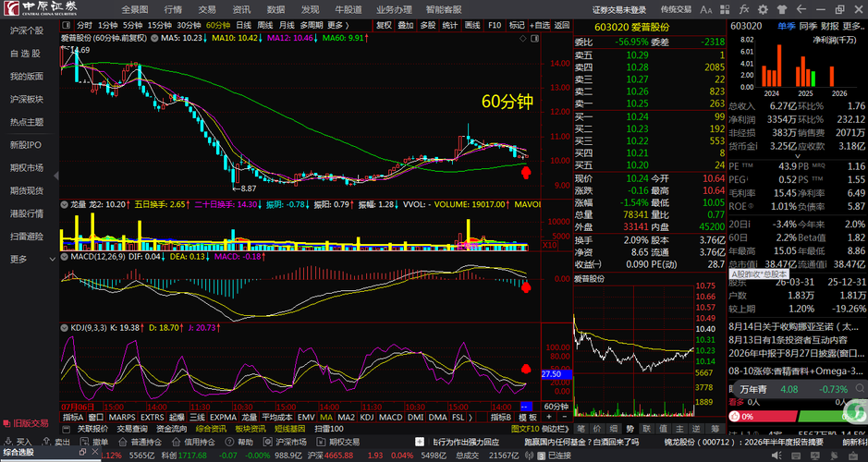The height and width of the screenshot is (462, 868).
Task: Select the 同季 tab in financial panel
Action: [808, 26]
